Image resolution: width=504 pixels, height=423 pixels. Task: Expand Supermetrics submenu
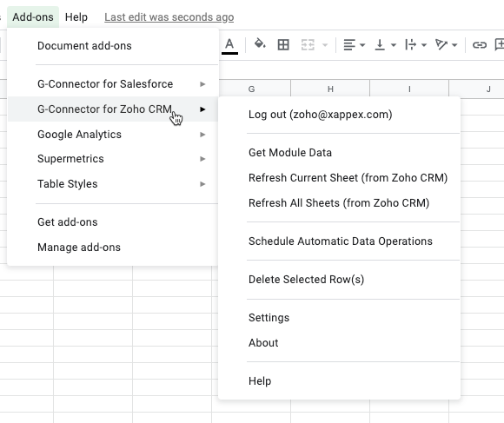pyautogui.click(x=112, y=159)
